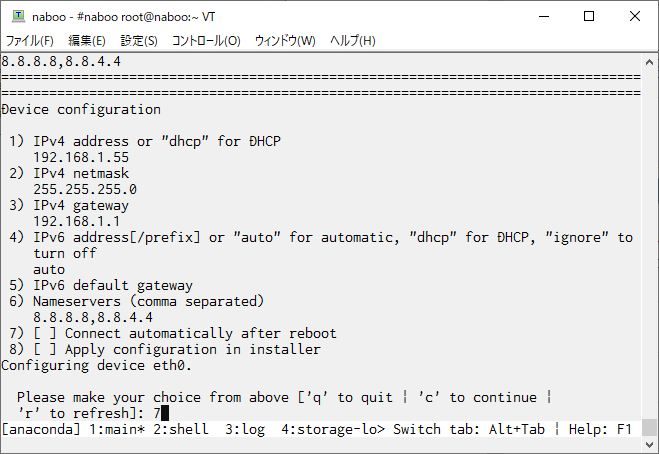Open the コントロール(O) menu

tap(206, 41)
